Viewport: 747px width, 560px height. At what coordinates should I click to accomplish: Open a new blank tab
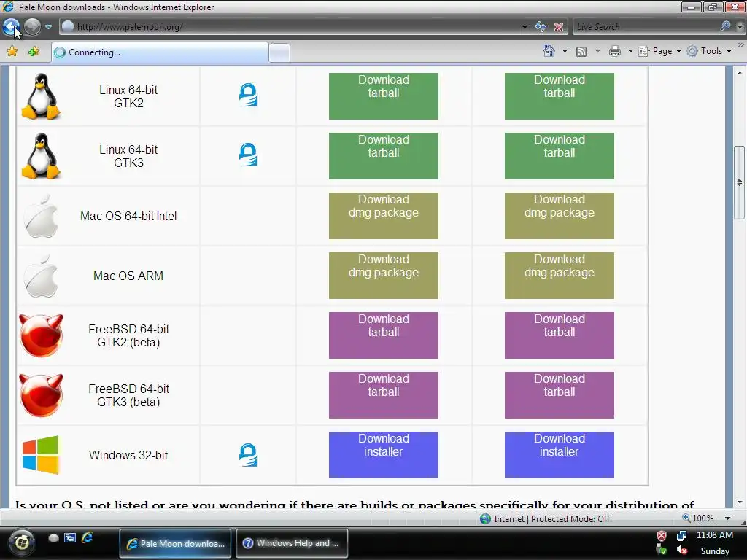279,52
